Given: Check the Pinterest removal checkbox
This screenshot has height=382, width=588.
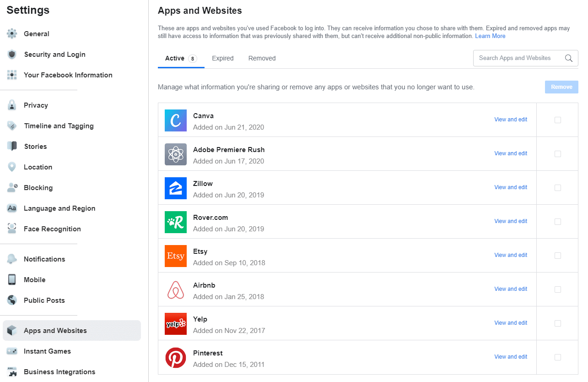Looking at the screenshot, I should 557,357.
